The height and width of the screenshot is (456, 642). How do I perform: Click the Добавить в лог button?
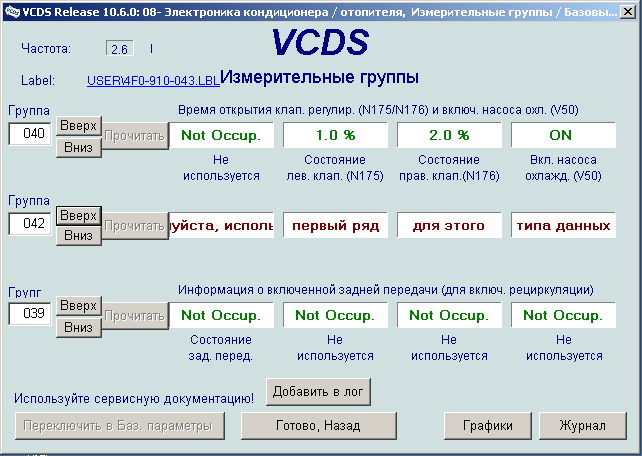tap(318, 392)
